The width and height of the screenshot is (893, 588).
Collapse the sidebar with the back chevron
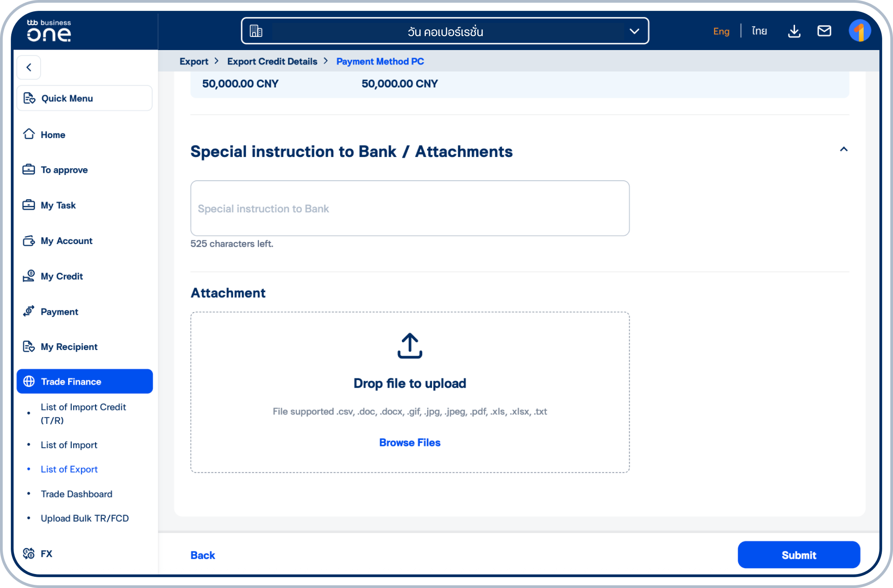pyautogui.click(x=29, y=67)
